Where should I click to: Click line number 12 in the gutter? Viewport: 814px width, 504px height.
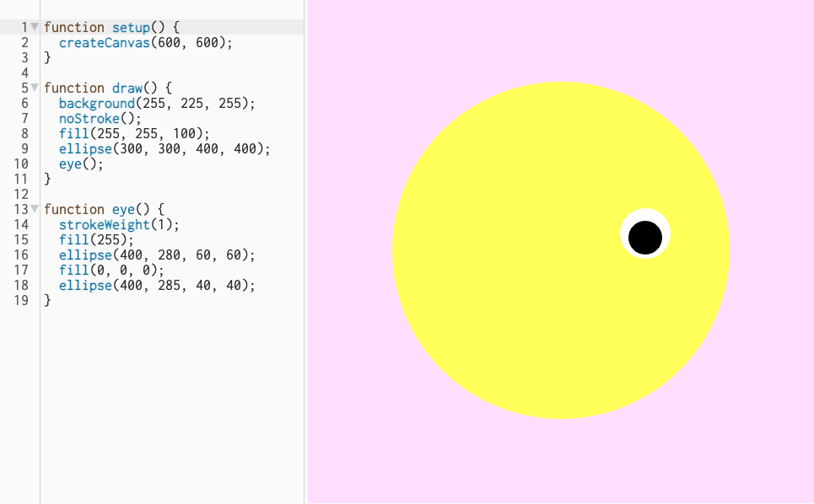pyautogui.click(x=21, y=194)
